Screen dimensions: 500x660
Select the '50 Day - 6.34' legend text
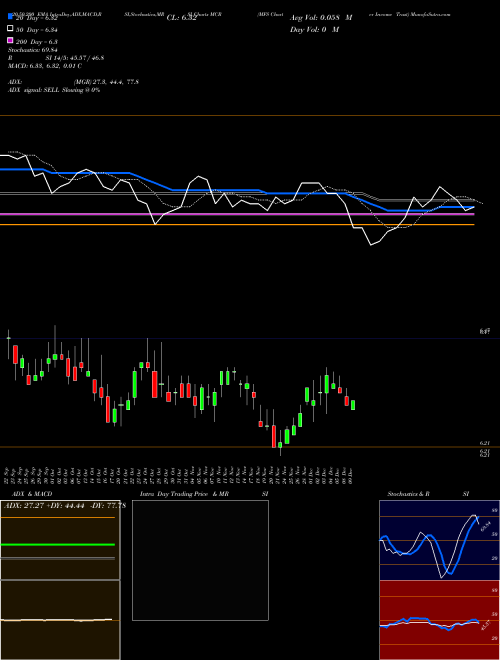point(37,30)
